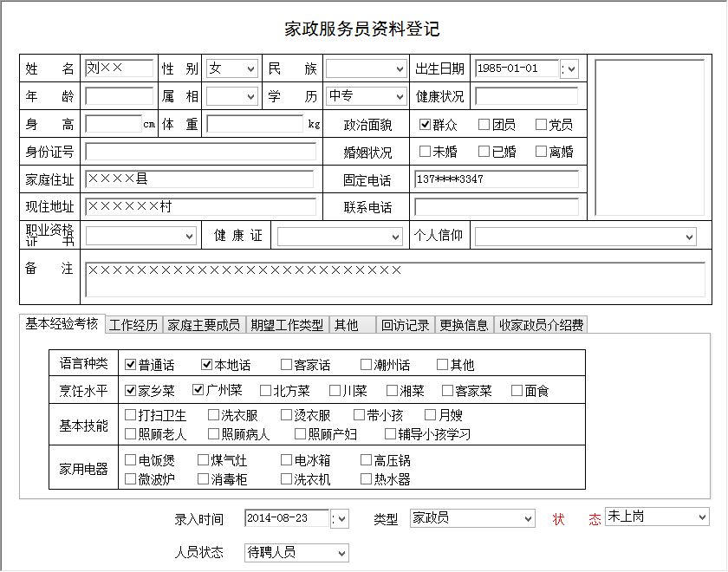Image resolution: width=728 pixels, height=572 pixels.
Task: Check the 已婚 marital status checkbox
Action: 484,152
